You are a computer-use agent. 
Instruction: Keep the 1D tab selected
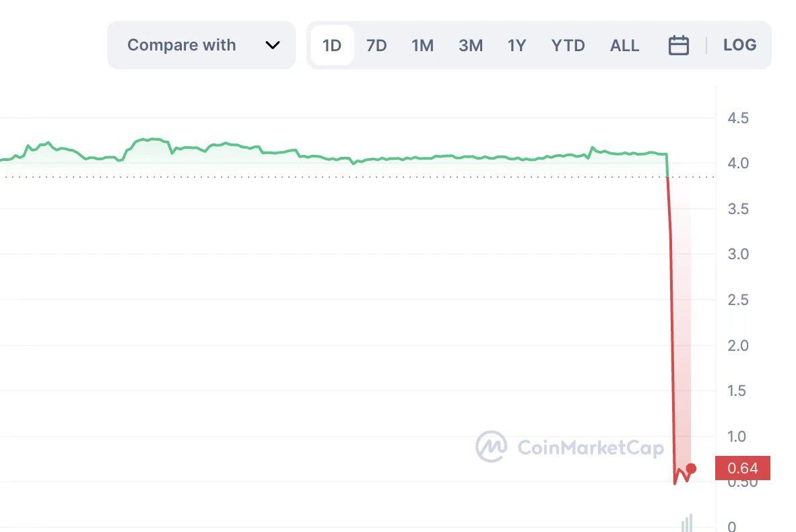[x=332, y=45]
